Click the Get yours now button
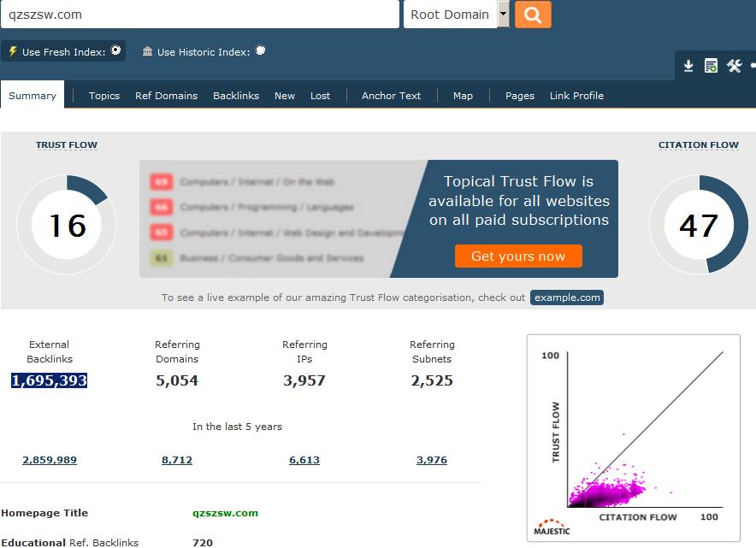 pos(518,256)
